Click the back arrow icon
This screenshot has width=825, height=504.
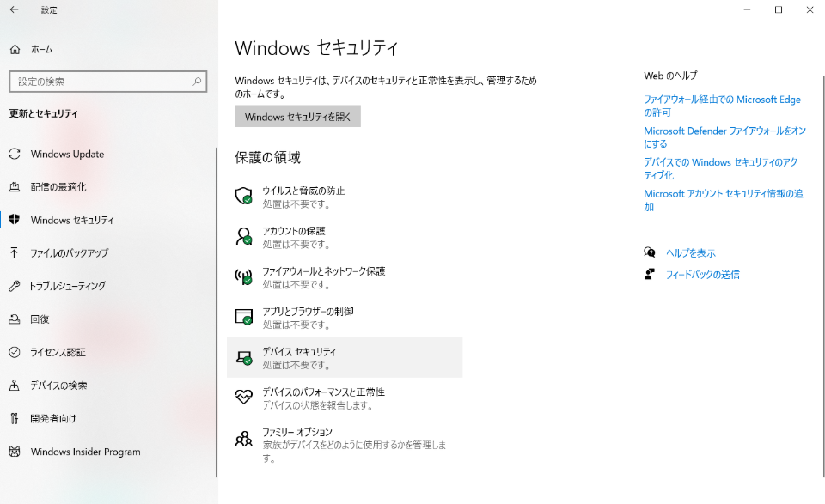[15, 9]
